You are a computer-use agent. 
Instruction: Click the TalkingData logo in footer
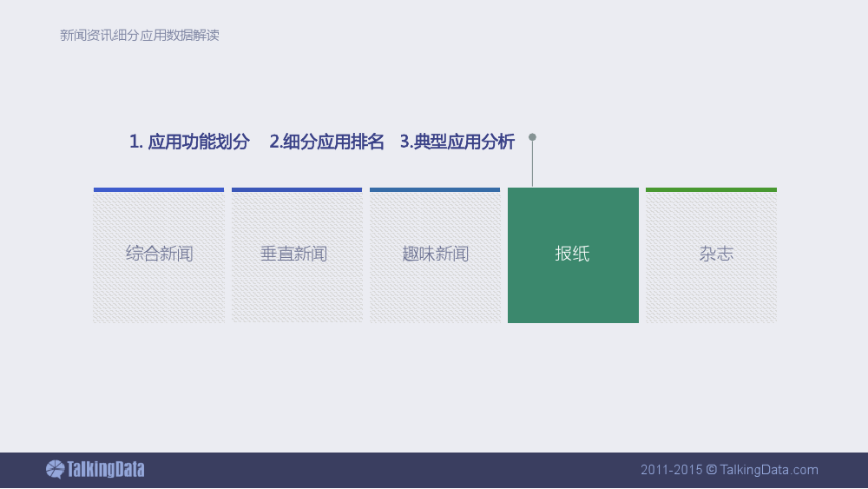tap(95, 469)
